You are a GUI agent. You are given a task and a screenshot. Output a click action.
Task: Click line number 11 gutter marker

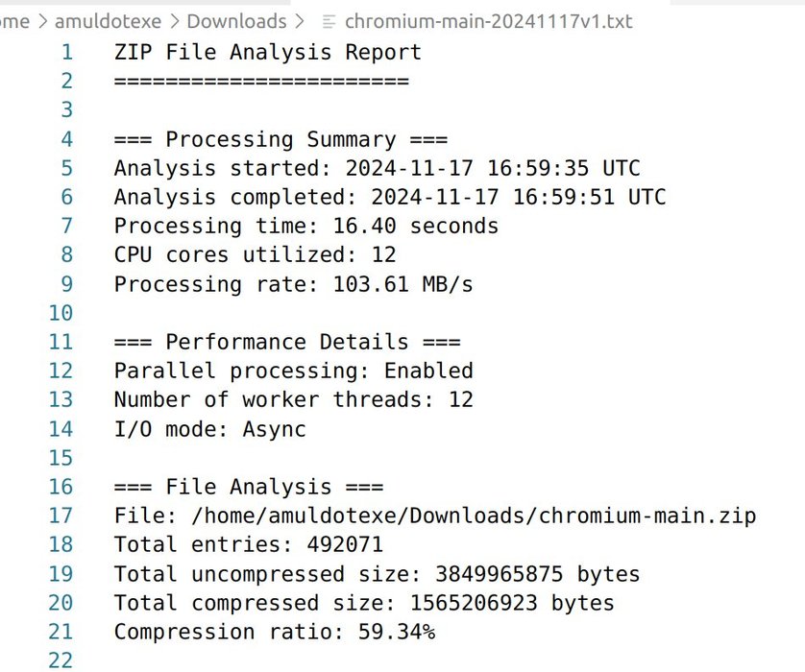click(x=61, y=342)
